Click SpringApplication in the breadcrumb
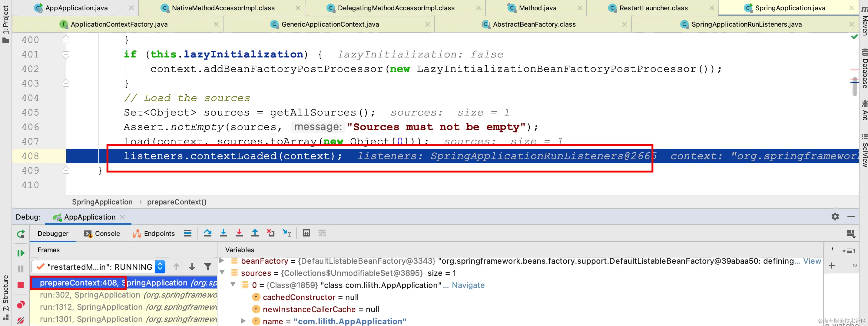The height and width of the screenshot is (326, 868). click(x=102, y=202)
